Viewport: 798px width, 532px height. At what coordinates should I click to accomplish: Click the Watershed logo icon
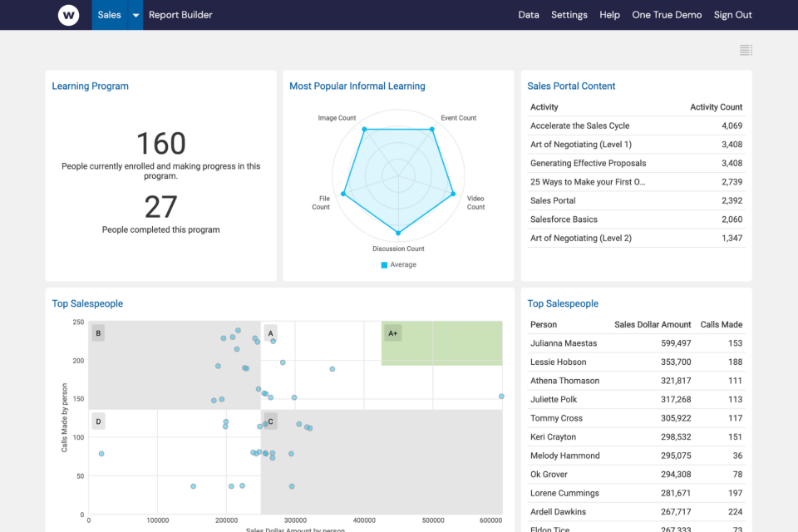coord(68,15)
